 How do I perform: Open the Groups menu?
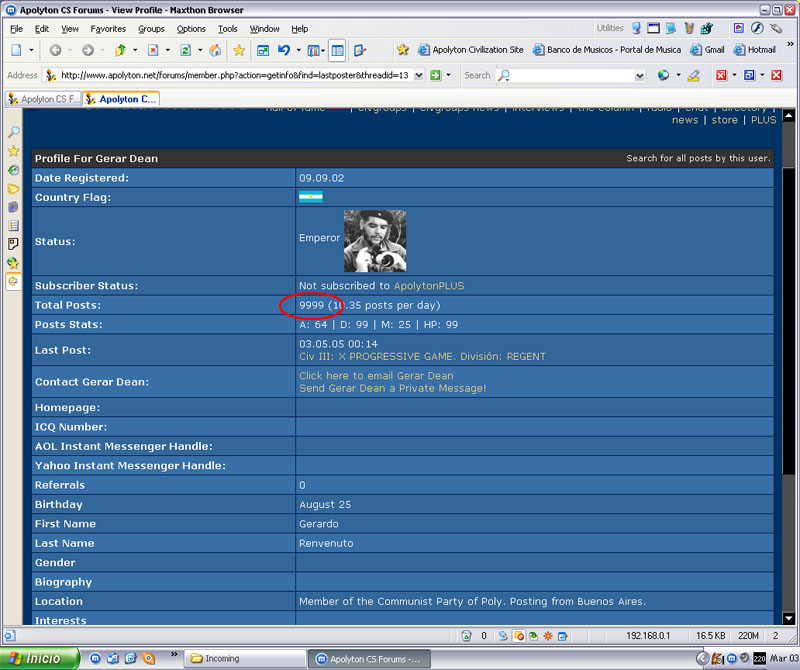click(x=151, y=29)
